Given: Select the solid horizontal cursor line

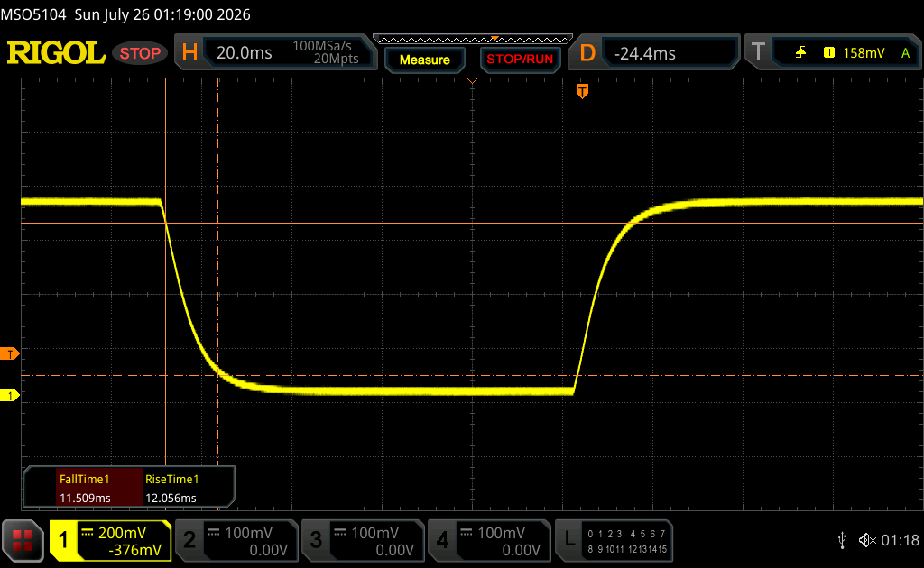Looking at the screenshot, I should [472, 223].
